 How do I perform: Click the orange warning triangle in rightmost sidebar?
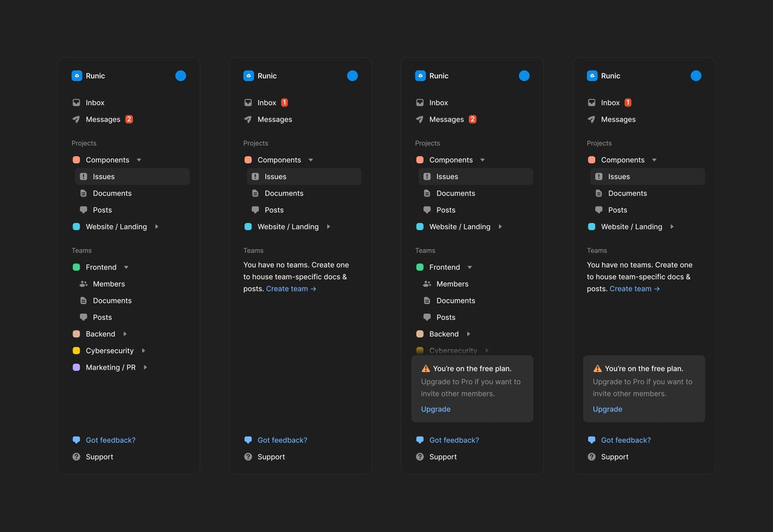pyautogui.click(x=597, y=369)
